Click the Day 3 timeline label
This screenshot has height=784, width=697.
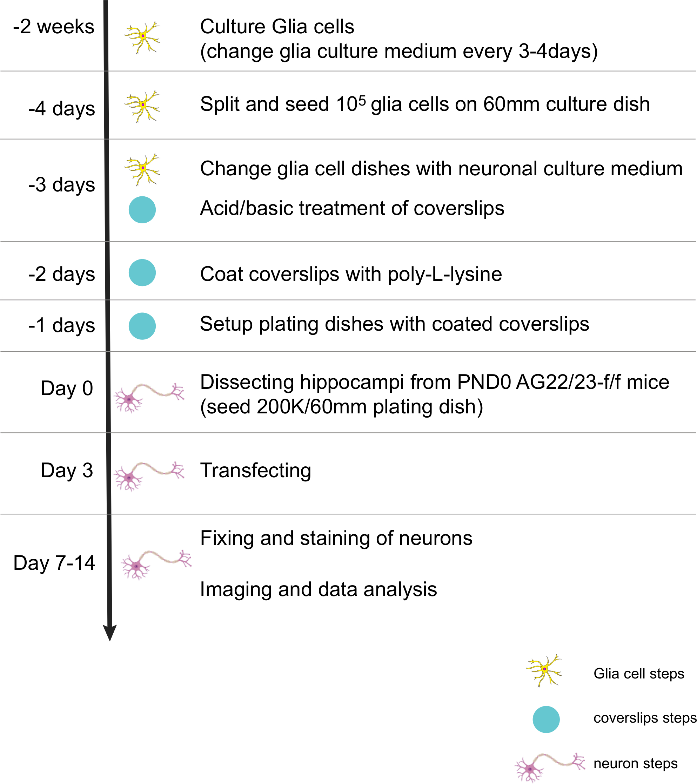point(67,471)
